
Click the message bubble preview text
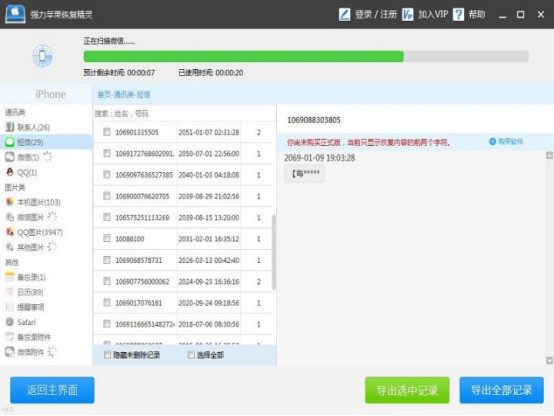pyautogui.click(x=305, y=174)
